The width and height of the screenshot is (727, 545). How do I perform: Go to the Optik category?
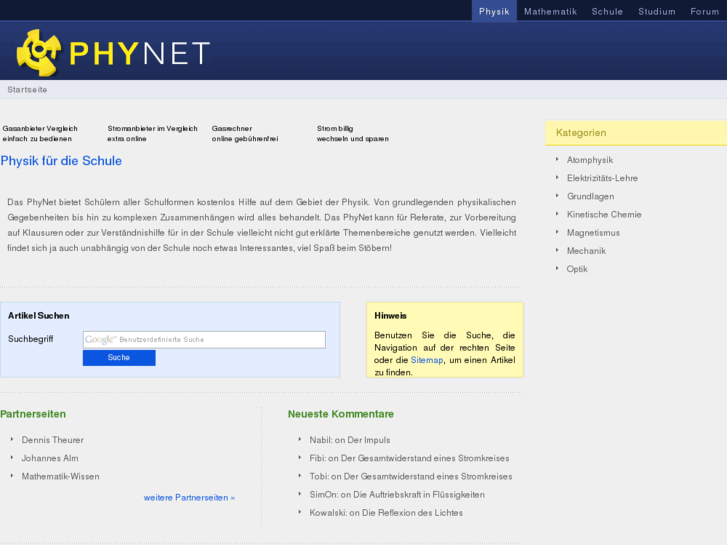coord(577,269)
